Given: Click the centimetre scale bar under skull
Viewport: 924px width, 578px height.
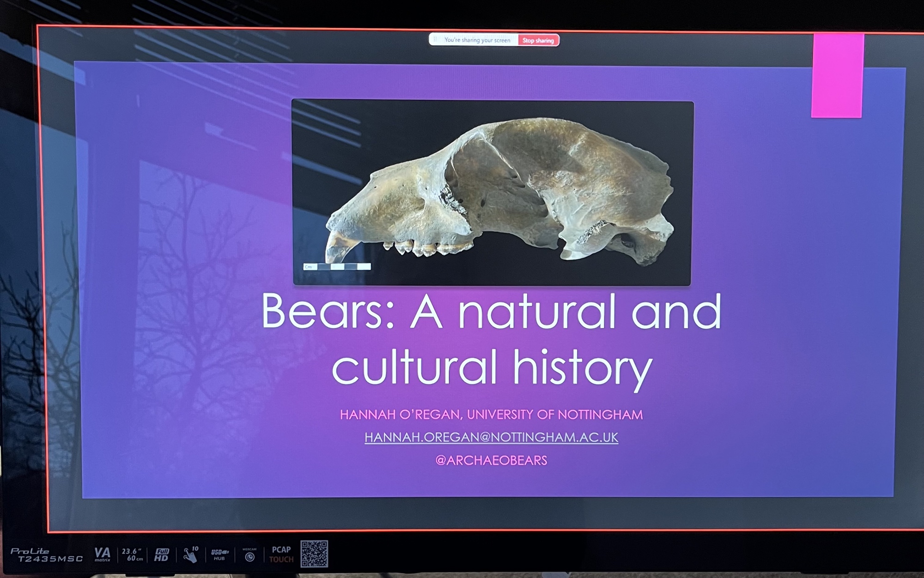Looking at the screenshot, I should coord(337,266).
